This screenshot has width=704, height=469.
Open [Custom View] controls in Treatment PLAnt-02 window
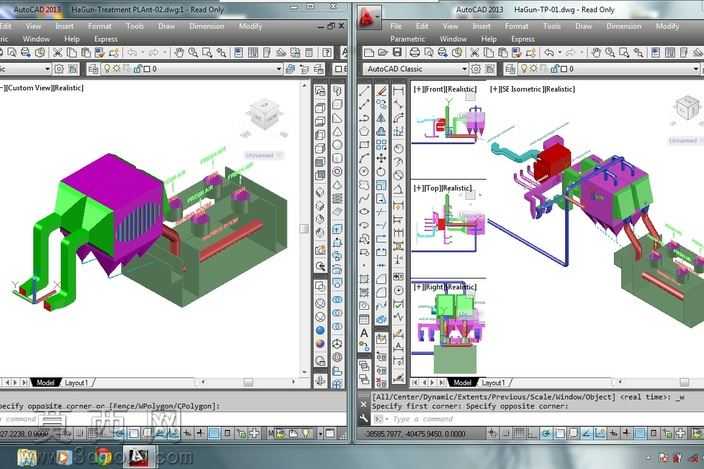point(29,88)
